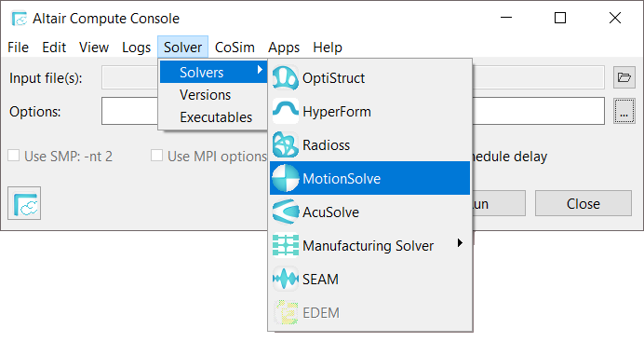This screenshot has width=644, height=342.
Task: Choose the HyperForm solver icon
Action: click(x=285, y=112)
